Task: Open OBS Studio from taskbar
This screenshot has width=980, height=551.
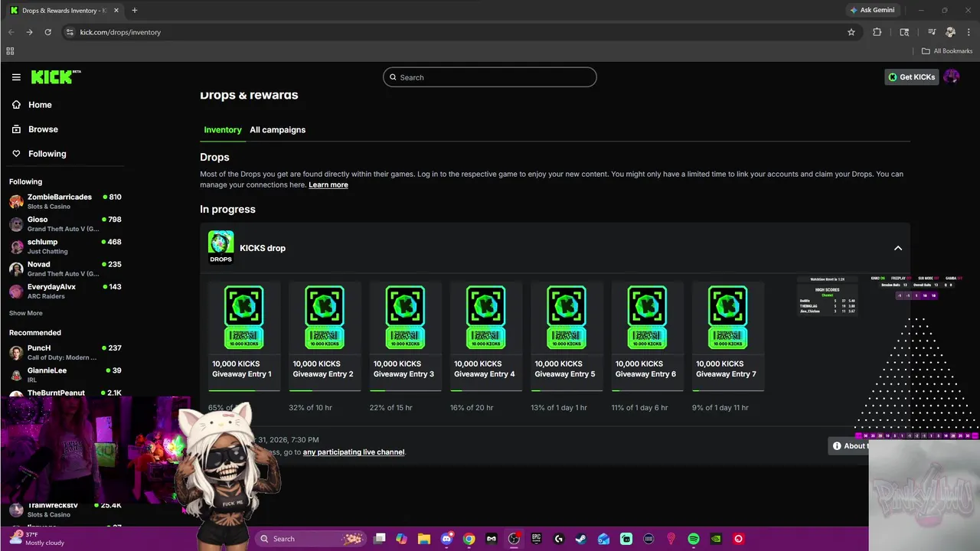Action: point(514,539)
